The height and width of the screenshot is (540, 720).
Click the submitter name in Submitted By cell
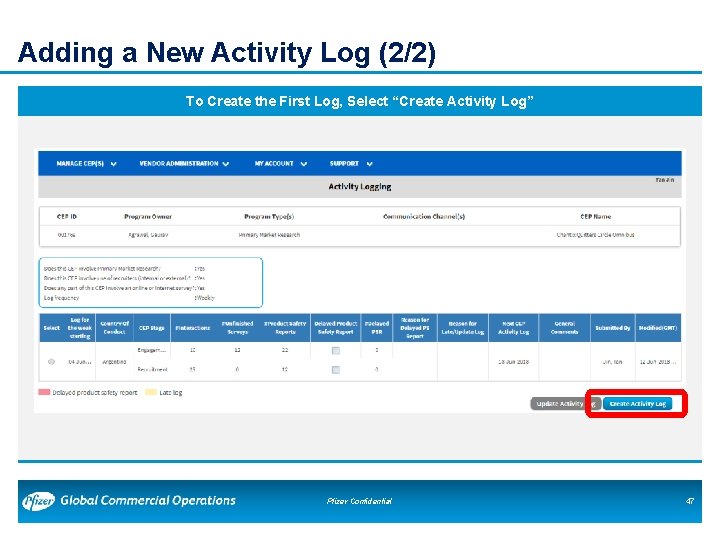tap(613, 362)
